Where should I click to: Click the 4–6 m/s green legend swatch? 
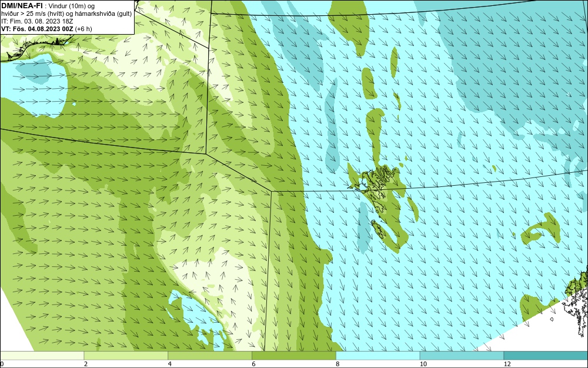[x=210, y=356]
